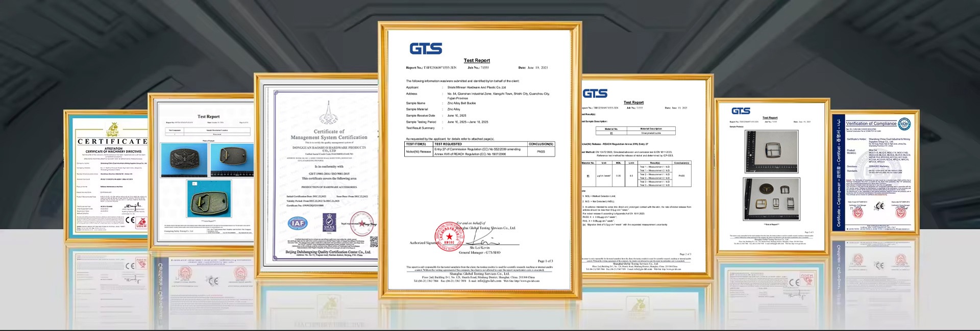
Task: Click 'Beijing Dahuhangxing Quality Certification Center Co., Ltd.'
Action: click(328, 252)
